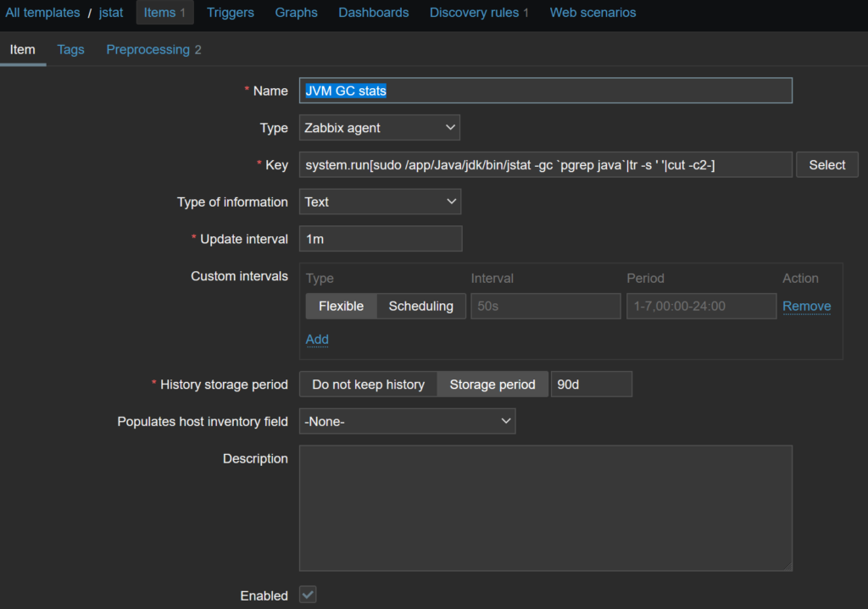
Task: Click the Update interval input field
Action: [x=380, y=239]
